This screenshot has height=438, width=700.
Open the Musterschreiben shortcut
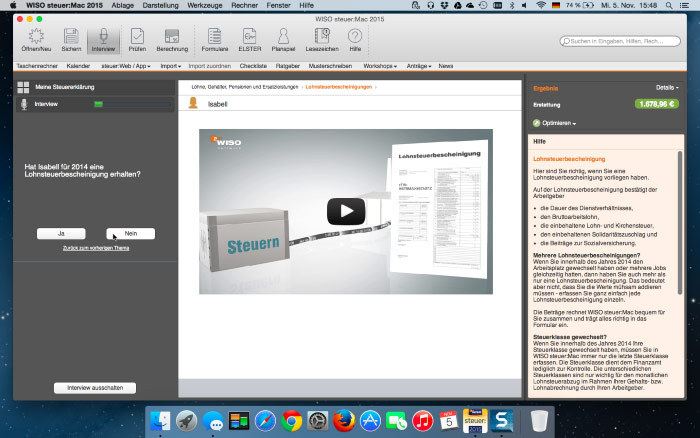[330, 66]
